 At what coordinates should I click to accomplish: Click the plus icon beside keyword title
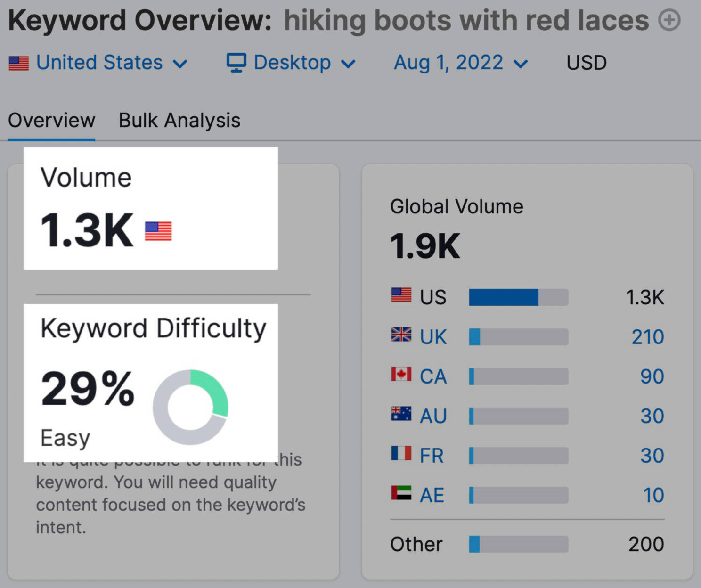(x=669, y=21)
